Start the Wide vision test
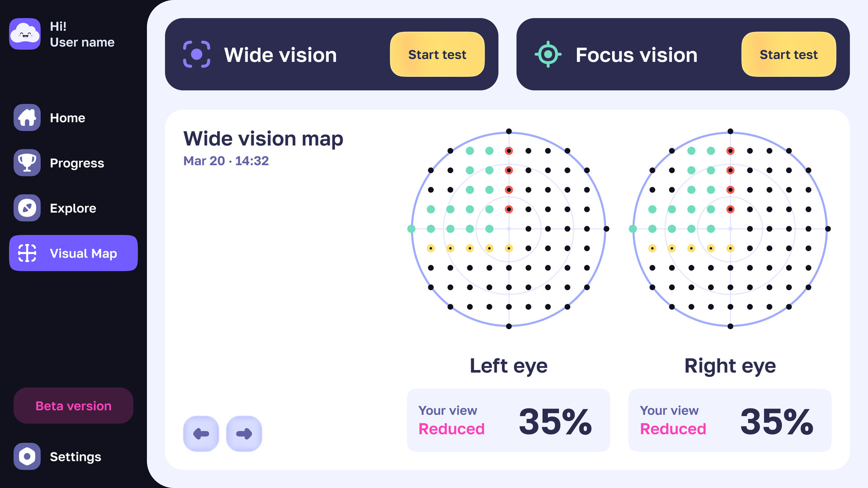This screenshot has width=868, height=488. tap(437, 54)
